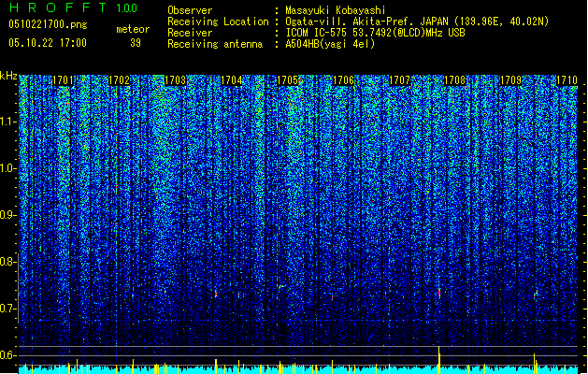Click the red meteor echo just before 1704
This screenshot has width=588, height=374.
point(216,294)
